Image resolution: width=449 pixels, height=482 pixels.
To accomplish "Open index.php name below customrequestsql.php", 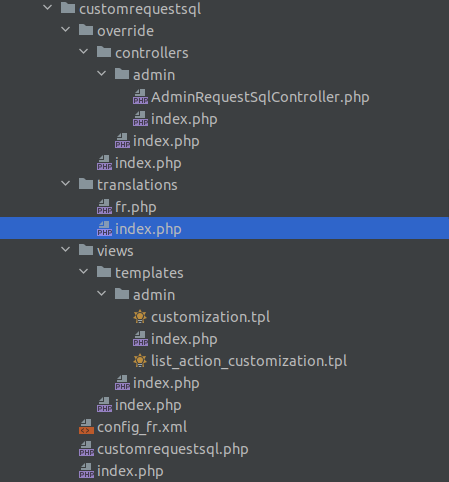I will point(130,471).
